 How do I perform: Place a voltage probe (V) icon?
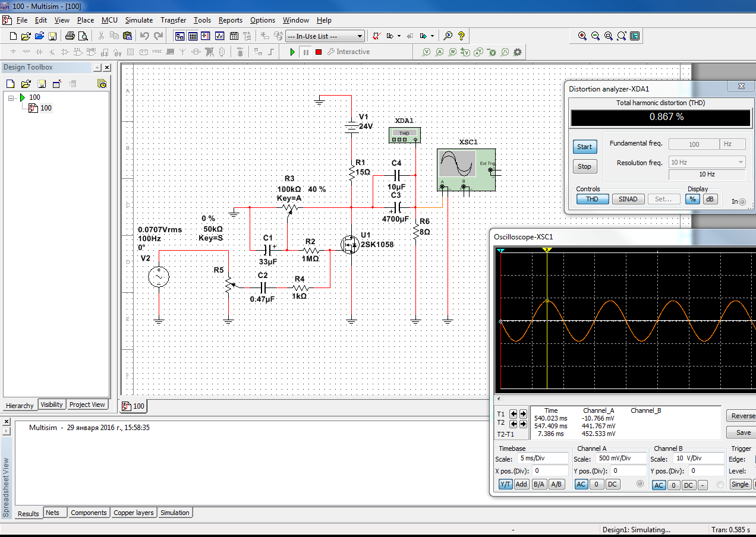point(427,52)
